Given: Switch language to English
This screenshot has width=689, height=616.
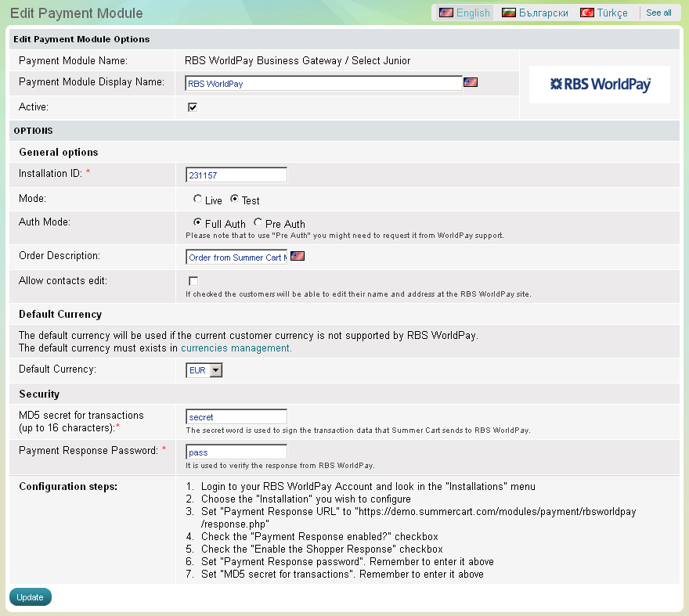Looking at the screenshot, I should coord(465,13).
